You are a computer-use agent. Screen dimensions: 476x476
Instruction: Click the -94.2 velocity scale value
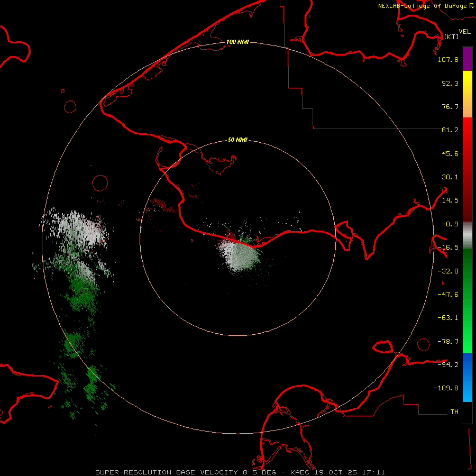pos(448,364)
